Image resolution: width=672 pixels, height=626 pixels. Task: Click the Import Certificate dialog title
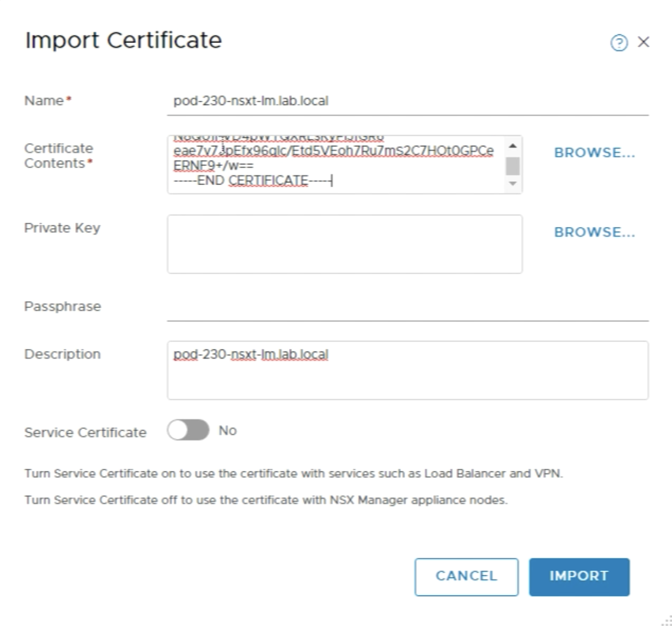[x=124, y=40]
